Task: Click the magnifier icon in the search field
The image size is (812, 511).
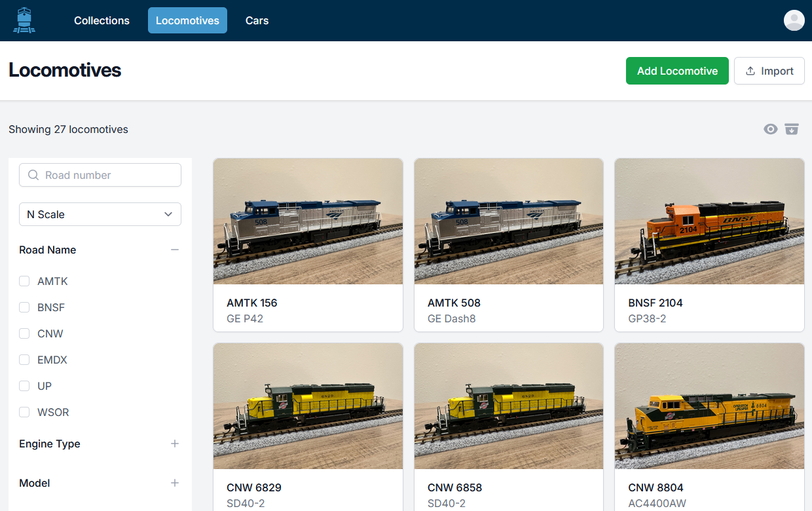Action: [x=33, y=175]
